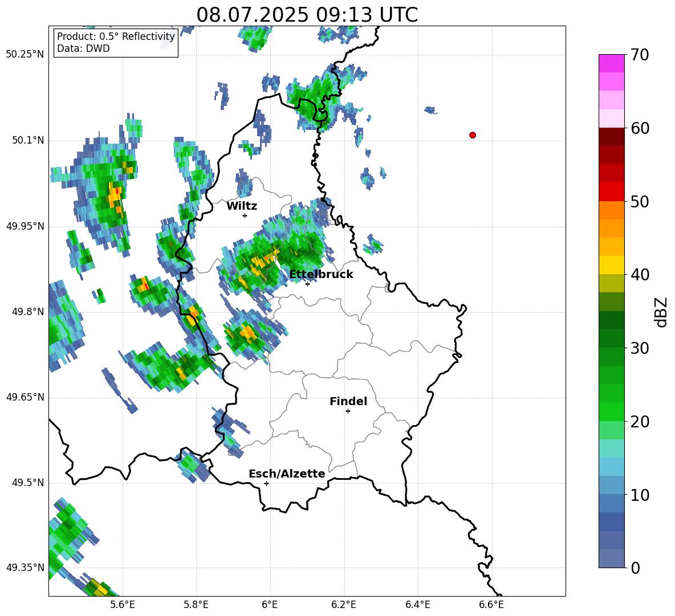Click the 60 value on the colorbar
Screen dimensions: 675x616
pos(639,128)
